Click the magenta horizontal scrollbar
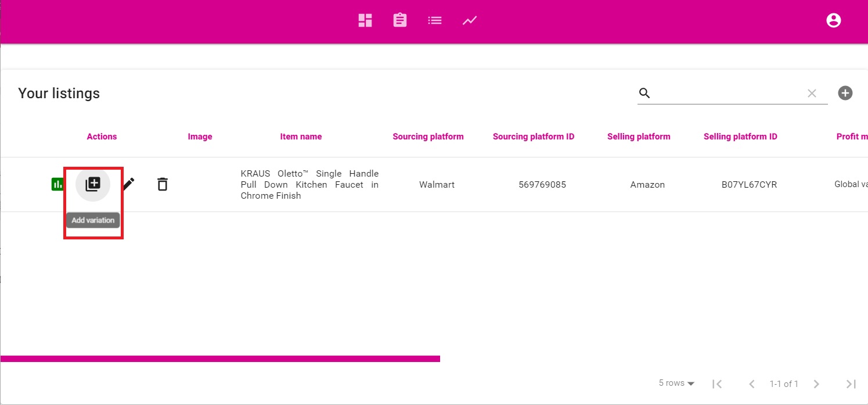Screen dimensions: 868x405 click(x=220, y=359)
